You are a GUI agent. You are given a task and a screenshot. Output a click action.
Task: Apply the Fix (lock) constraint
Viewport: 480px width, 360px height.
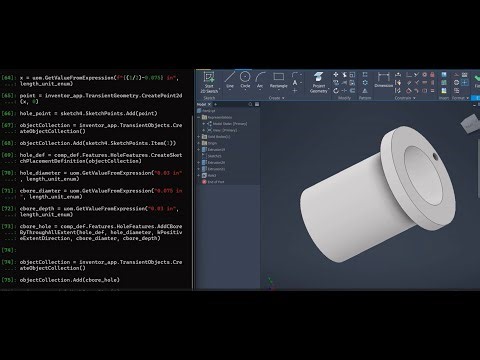click(432, 75)
